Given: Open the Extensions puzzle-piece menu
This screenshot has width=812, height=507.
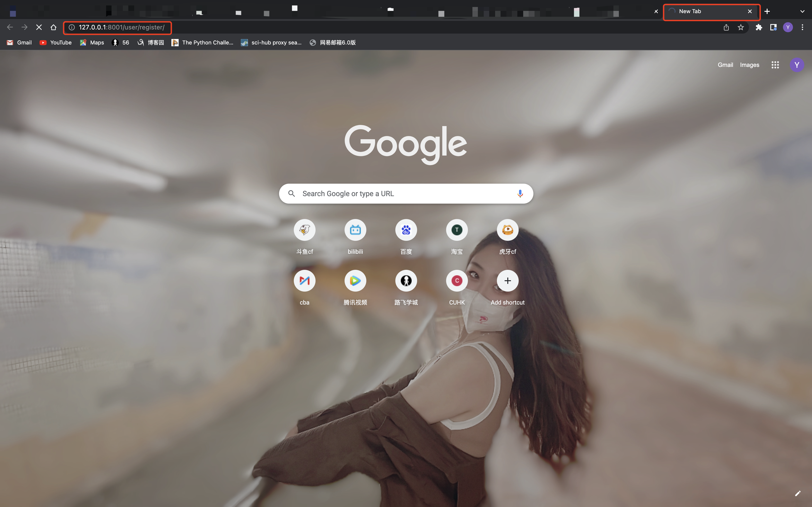Looking at the screenshot, I should point(759,27).
